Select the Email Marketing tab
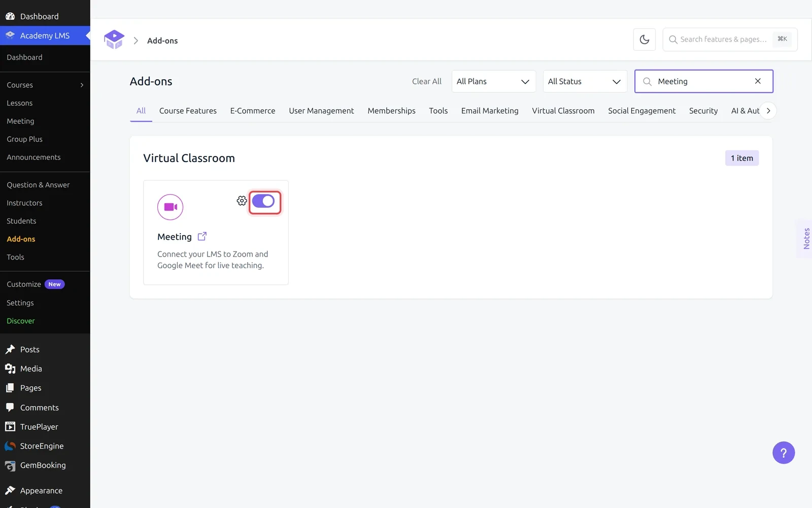This screenshot has height=508, width=812. (490, 111)
